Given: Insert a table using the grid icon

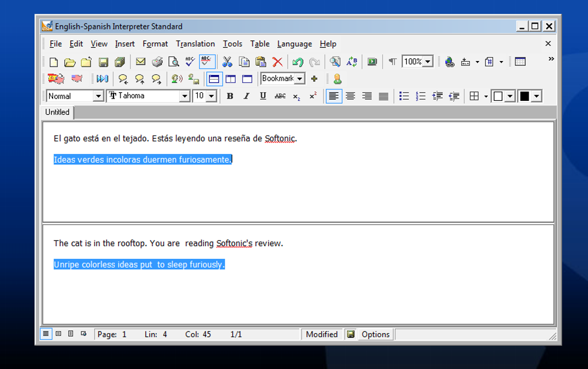Looking at the screenshot, I should [x=520, y=62].
